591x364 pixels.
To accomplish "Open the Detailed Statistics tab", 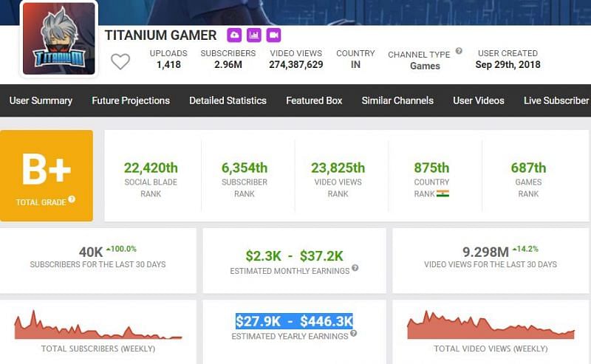I will click(x=228, y=100).
